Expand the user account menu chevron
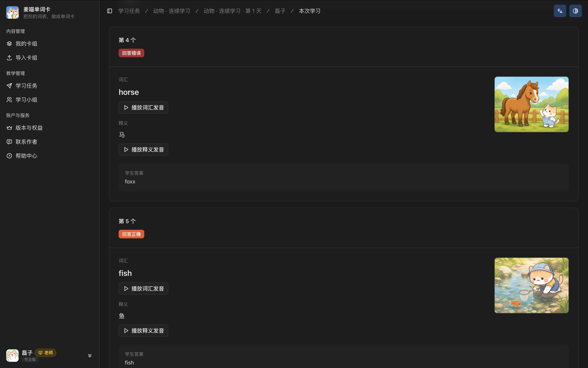Image resolution: width=588 pixels, height=368 pixels. coord(90,356)
